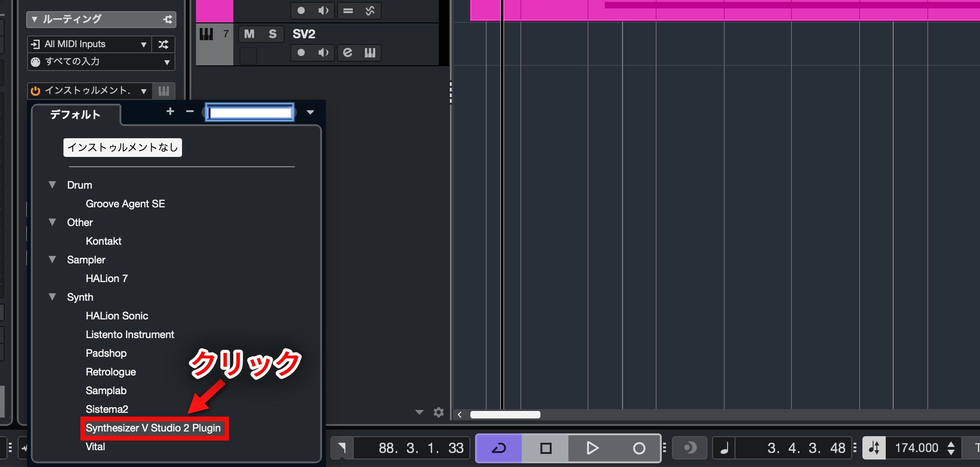Open channel settings 'e' on SV2 track

[348, 53]
